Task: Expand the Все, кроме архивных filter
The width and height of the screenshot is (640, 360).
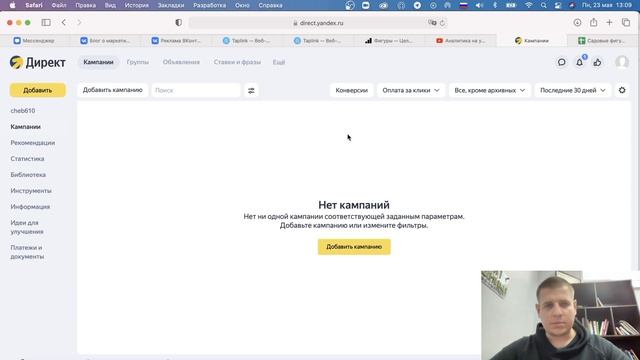Action: 489,90
